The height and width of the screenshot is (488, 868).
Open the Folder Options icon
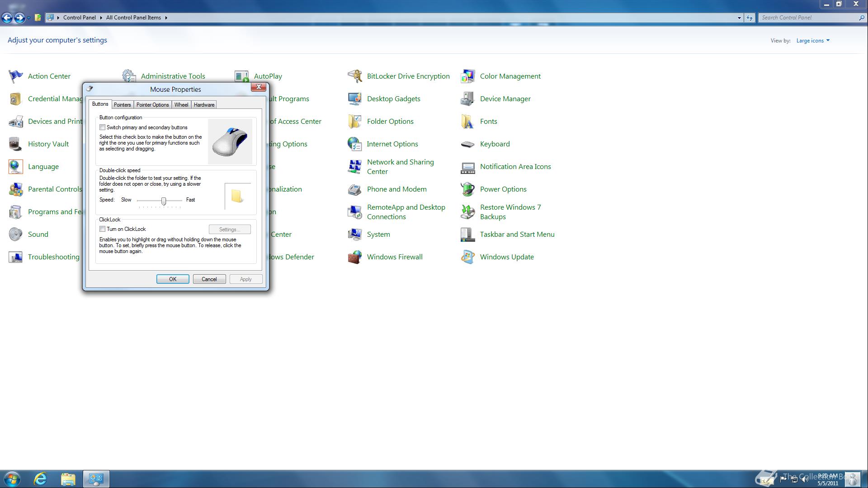coord(355,121)
